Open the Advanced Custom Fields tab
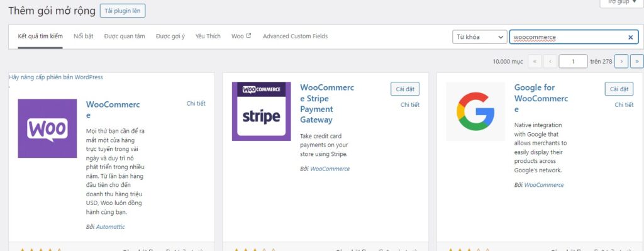644x251 pixels. 296,36
